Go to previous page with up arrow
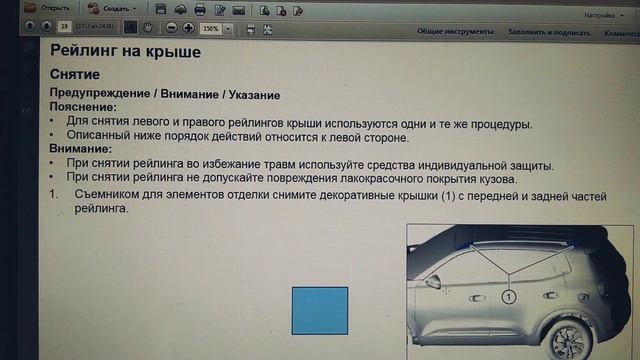Image resolution: width=640 pixels, height=360 pixels. 29,26
